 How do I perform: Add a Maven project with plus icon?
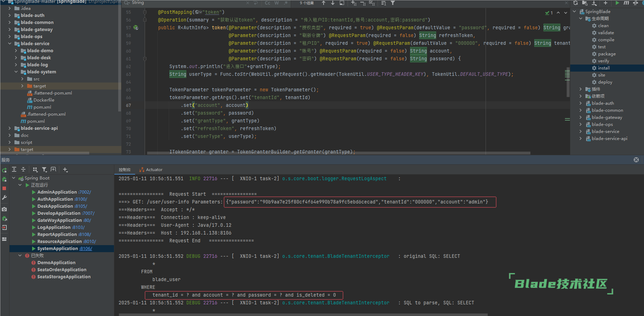pyautogui.click(x=606, y=3)
